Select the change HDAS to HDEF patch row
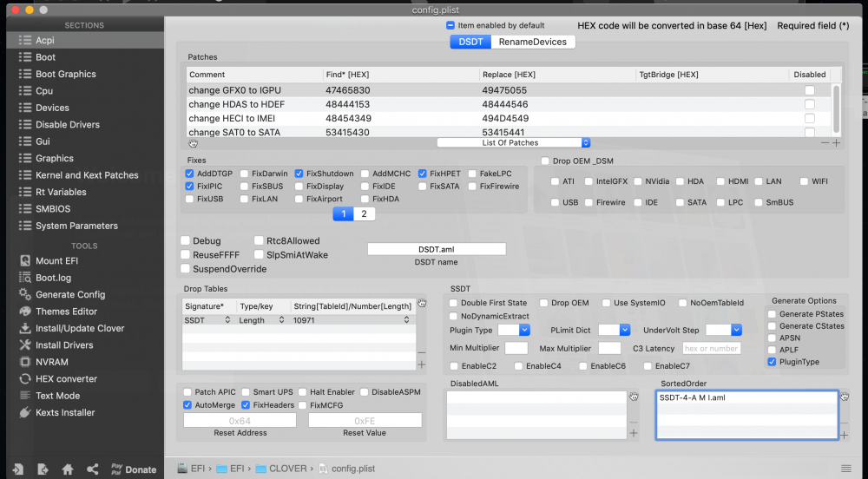 508,104
